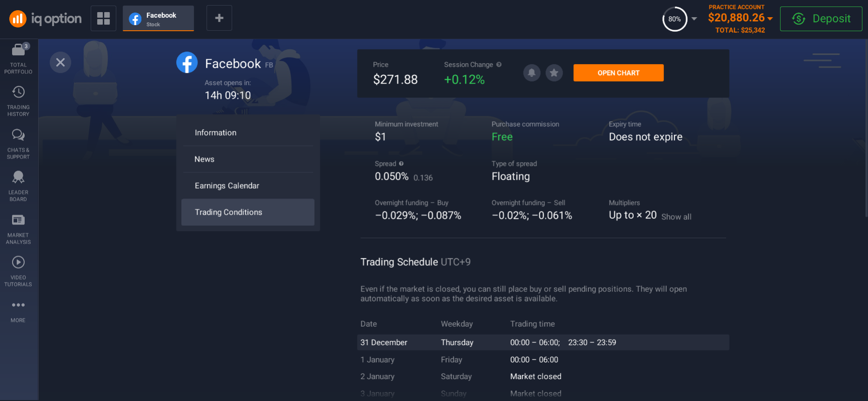Click the overnight funding Sell value −0.02%

[x=532, y=216]
